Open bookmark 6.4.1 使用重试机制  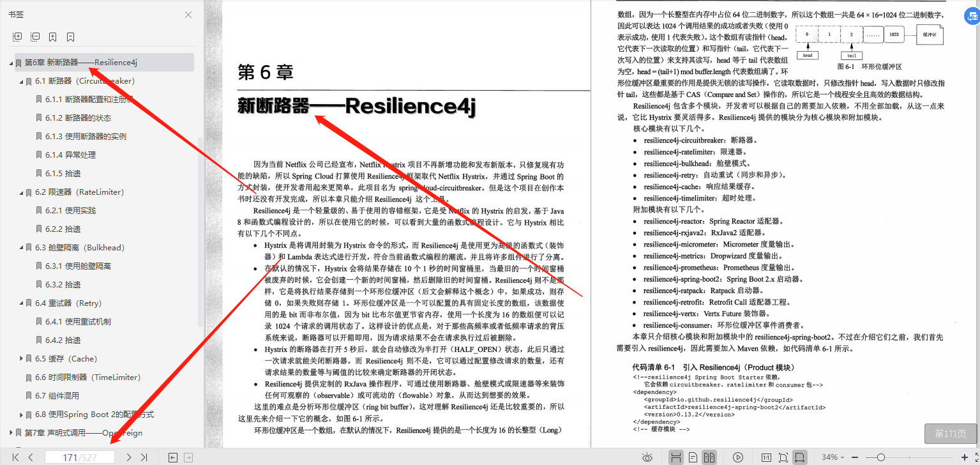[78, 322]
